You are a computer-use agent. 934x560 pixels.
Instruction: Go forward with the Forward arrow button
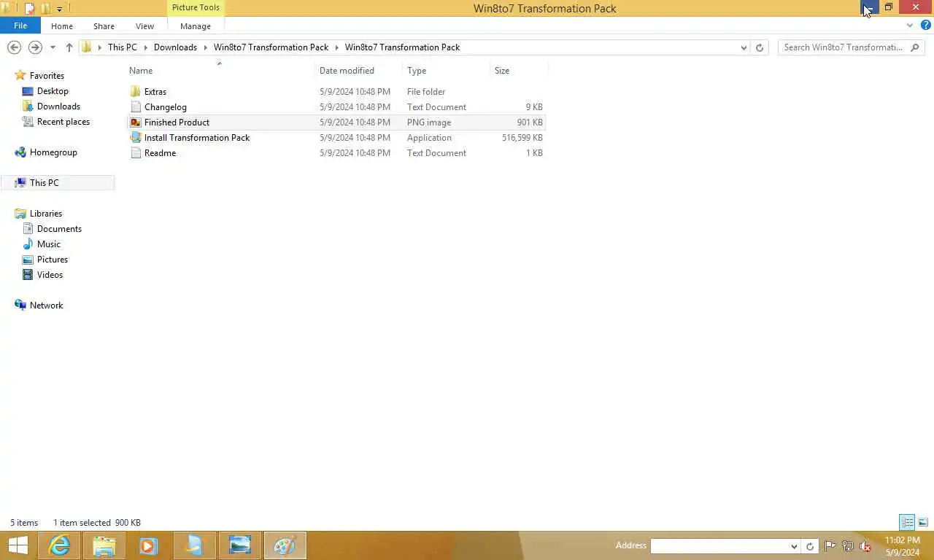[34, 47]
